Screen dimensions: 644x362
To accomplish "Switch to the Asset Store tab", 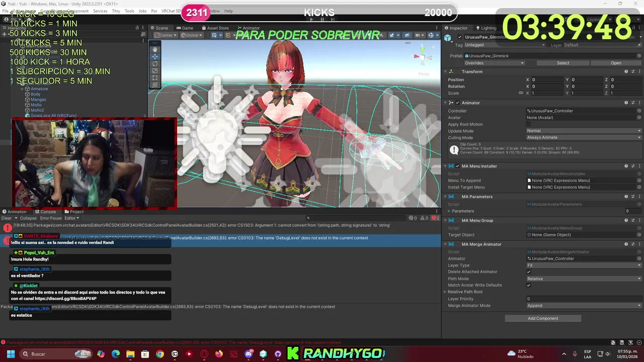I will click(x=214, y=28).
